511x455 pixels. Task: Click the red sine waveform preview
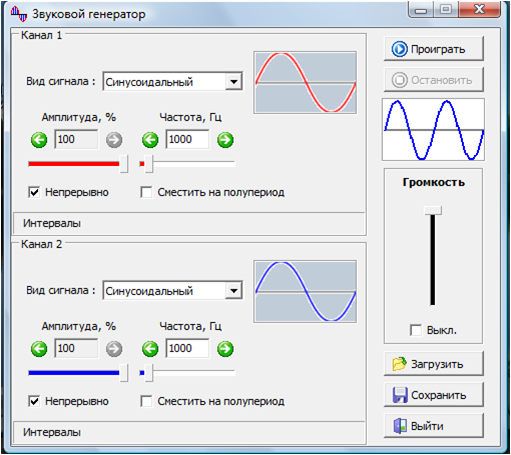coord(305,82)
